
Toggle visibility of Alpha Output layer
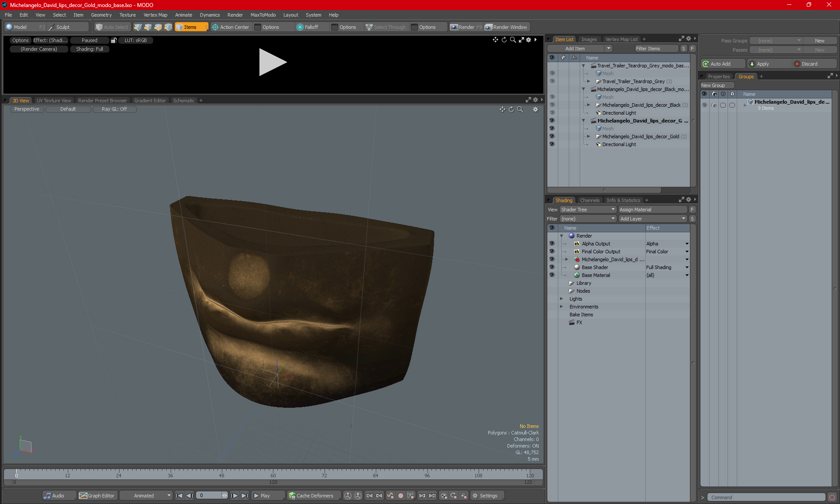[x=552, y=244]
